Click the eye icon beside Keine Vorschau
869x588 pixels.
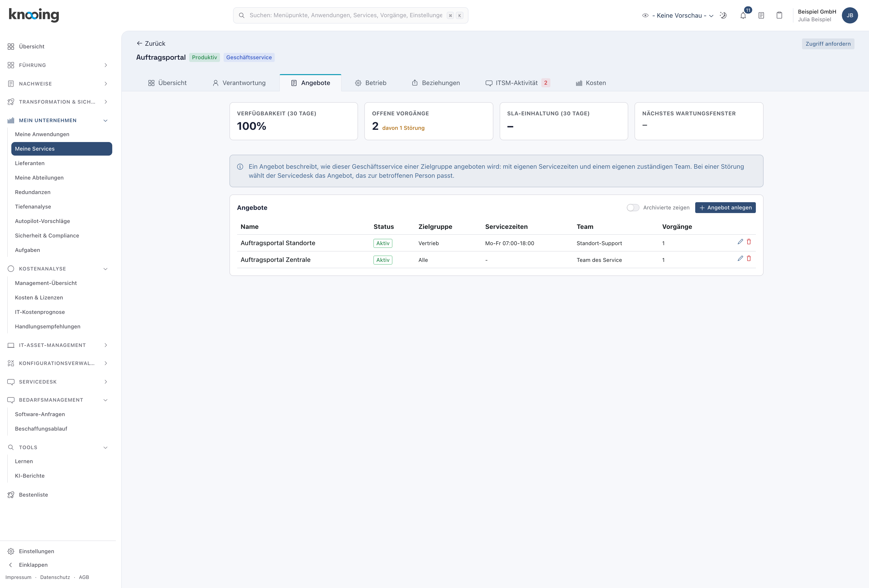point(645,15)
